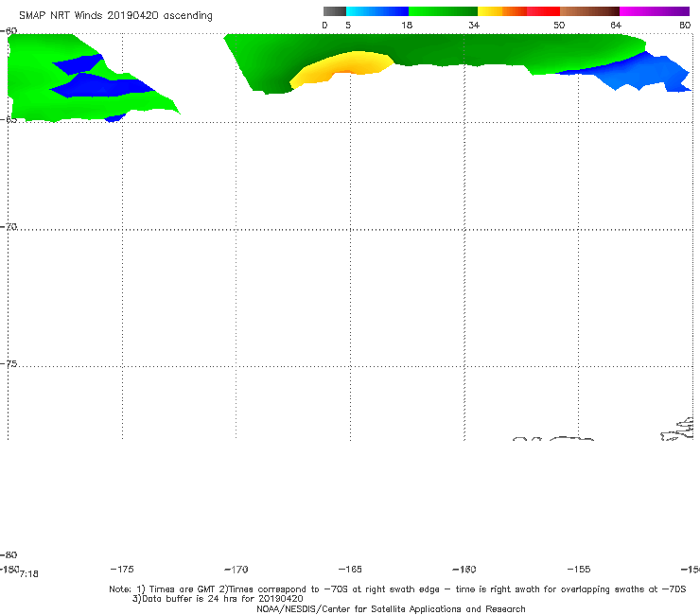
Task: Click the magenta-purple segment of the colorbar
Action: pos(654,11)
